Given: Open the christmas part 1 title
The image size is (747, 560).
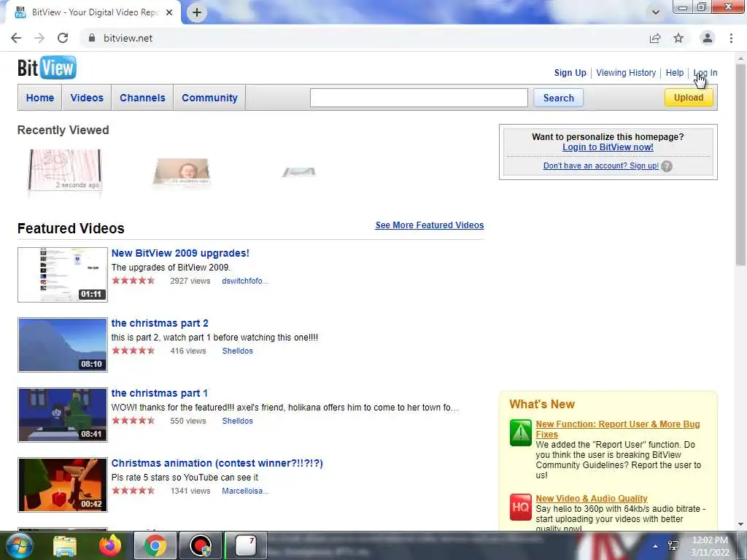Looking at the screenshot, I should click(159, 393).
